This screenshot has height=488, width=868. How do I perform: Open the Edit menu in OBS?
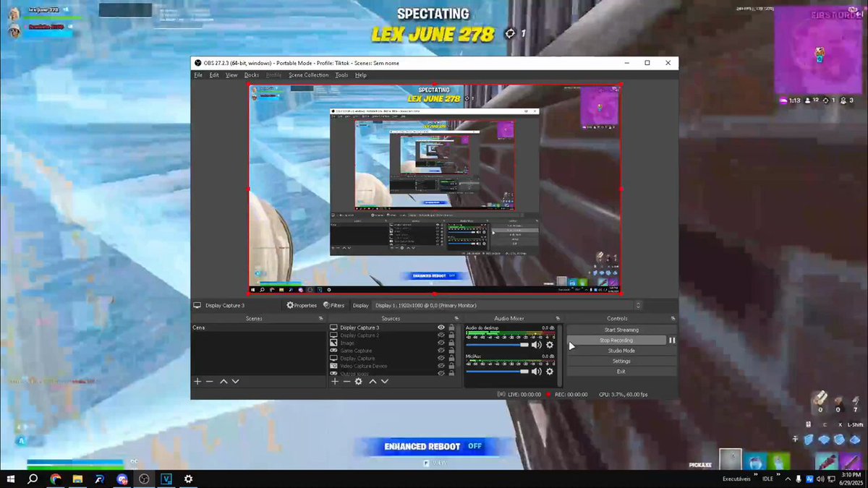coord(214,75)
